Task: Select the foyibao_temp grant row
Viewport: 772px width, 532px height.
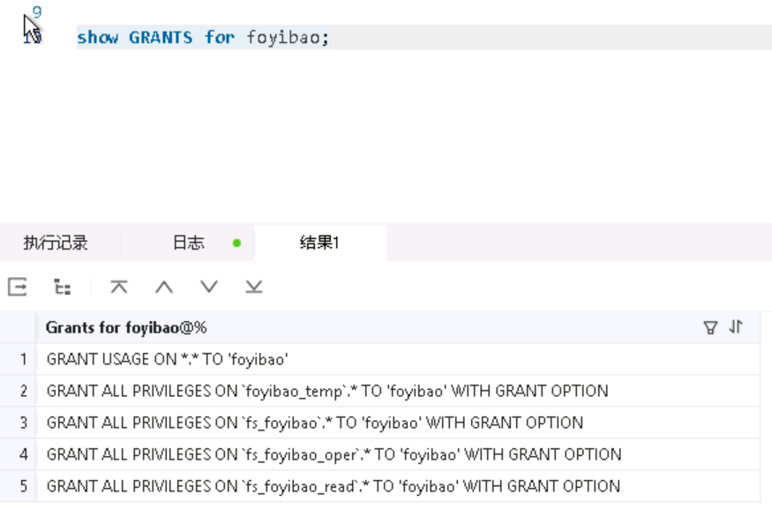Action: coord(398,391)
